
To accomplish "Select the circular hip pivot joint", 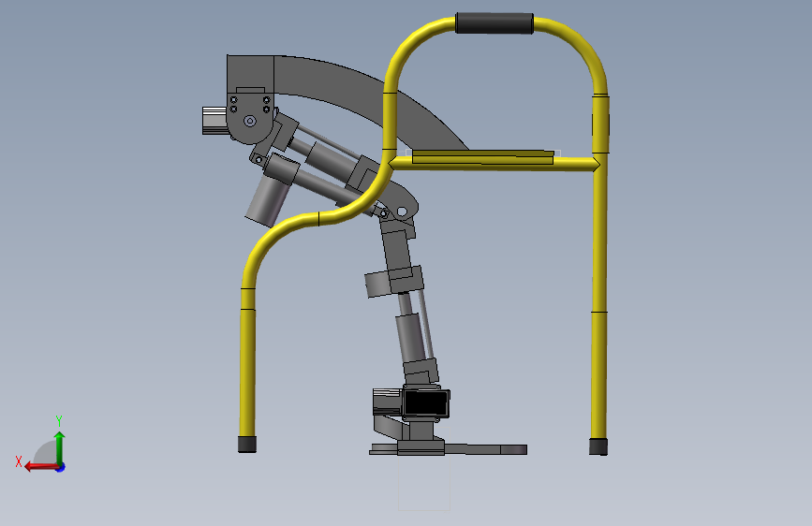I will click(x=250, y=121).
